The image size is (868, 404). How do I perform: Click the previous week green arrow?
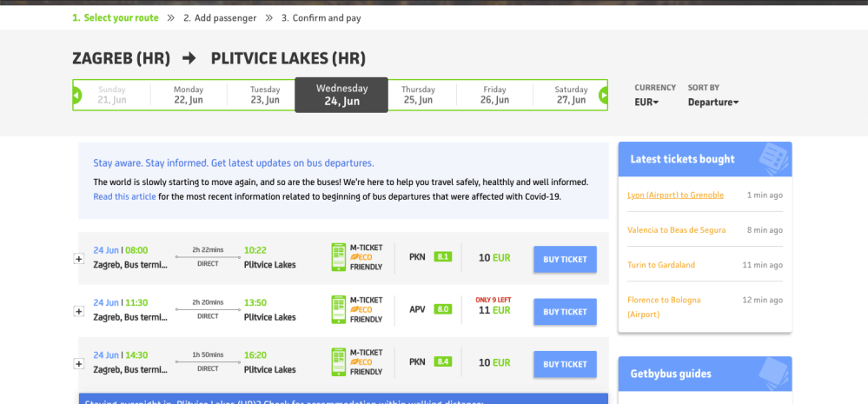click(76, 95)
